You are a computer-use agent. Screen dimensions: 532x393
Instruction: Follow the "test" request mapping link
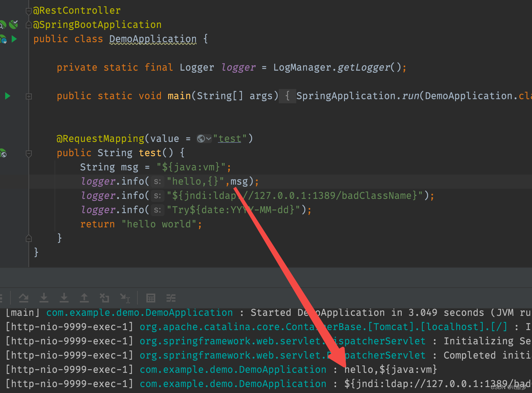pos(230,139)
